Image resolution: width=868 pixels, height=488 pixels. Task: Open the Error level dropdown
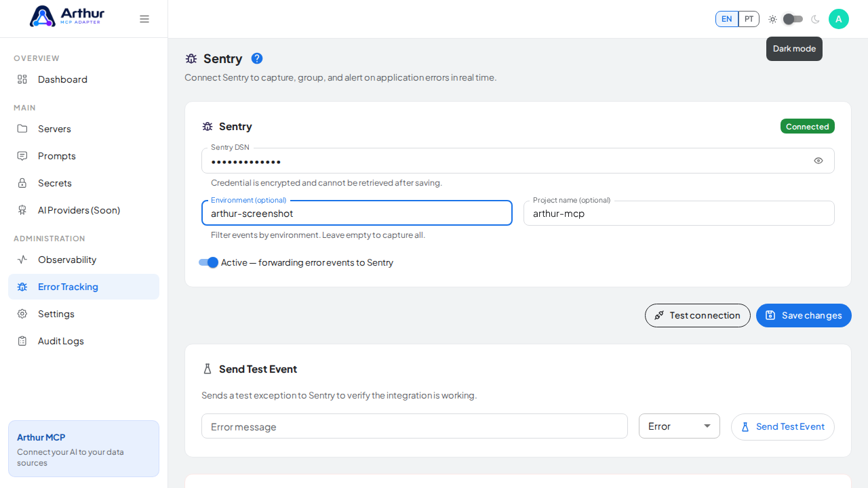[x=679, y=426]
